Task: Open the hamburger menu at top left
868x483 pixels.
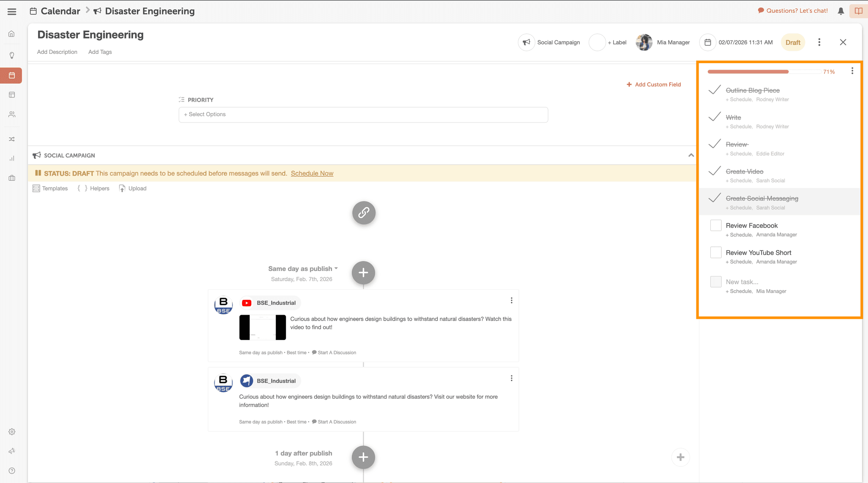Action: [x=11, y=11]
